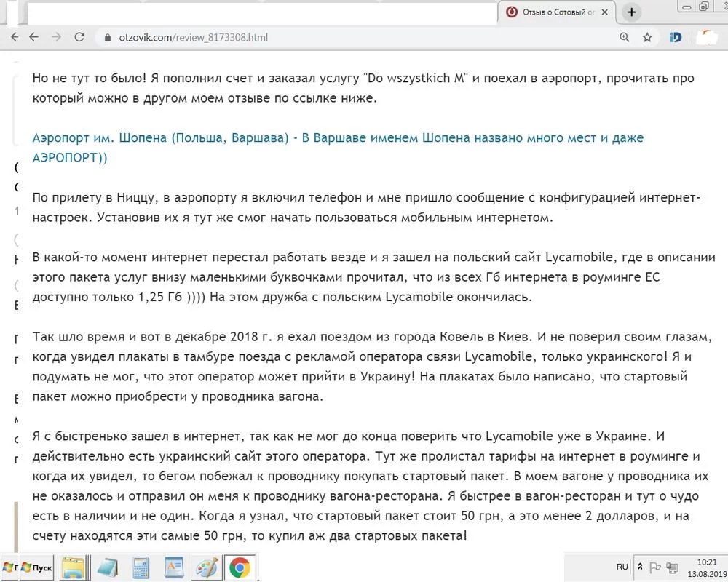Open a new tab with the plus button
The height and width of the screenshot is (582, 728).
pos(631,12)
